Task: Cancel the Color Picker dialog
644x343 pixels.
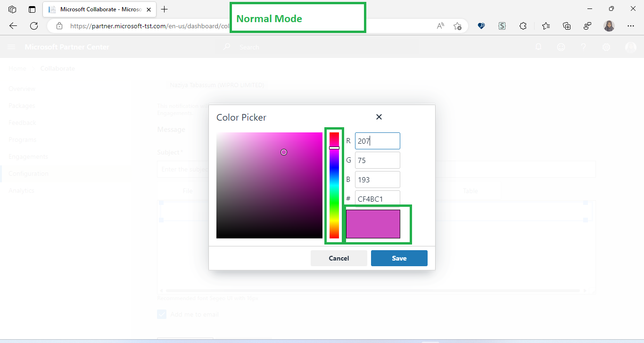Action: pos(339,258)
